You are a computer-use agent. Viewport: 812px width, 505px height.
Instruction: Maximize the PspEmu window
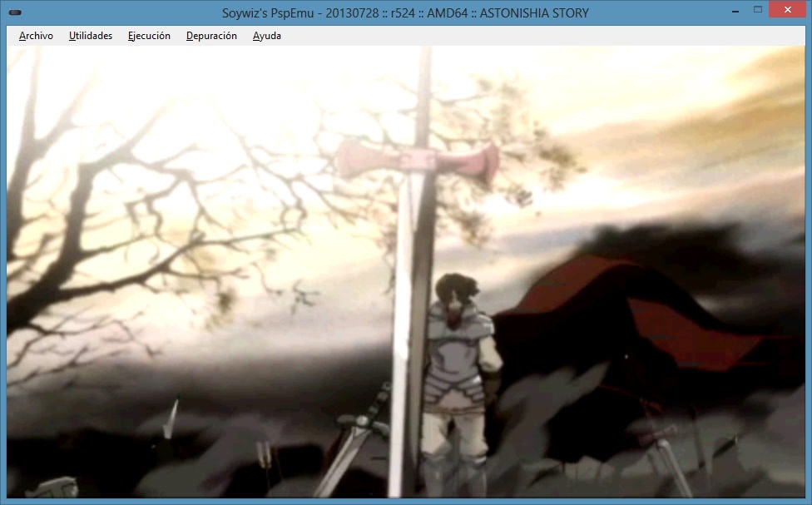tap(758, 12)
